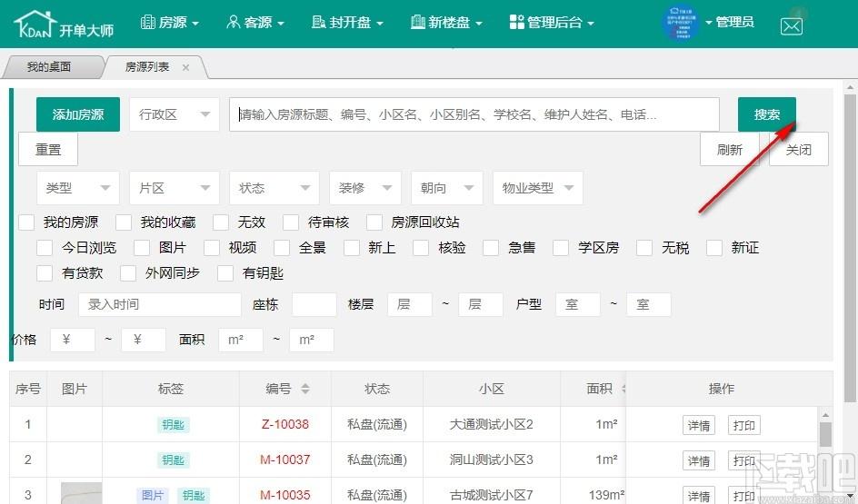This screenshot has width=858, height=504.
Task: Check the 无效 checkbox
Action: [221, 222]
